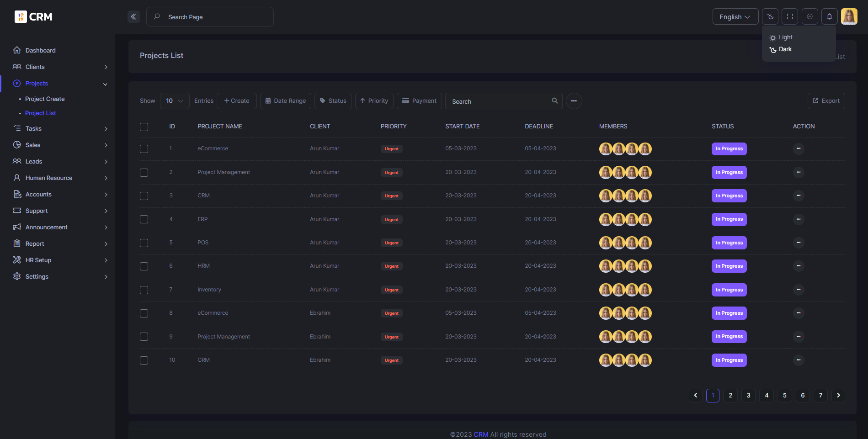
Task: Open user profile avatar
Action: tap(849, 17)
